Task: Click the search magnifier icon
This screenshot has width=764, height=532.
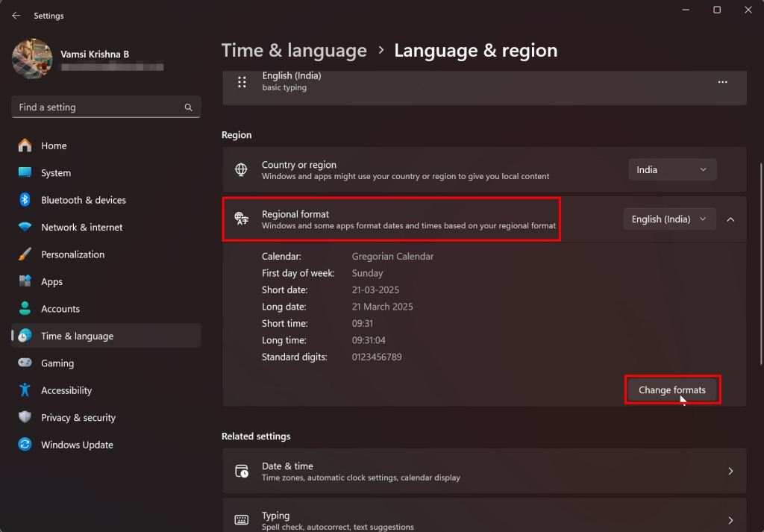Action: point(188,107)
